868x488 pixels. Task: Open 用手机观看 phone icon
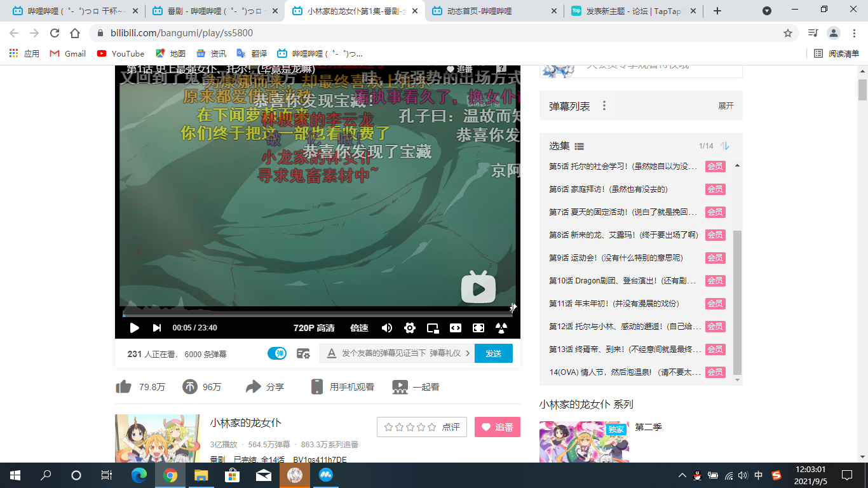(x=317, y=386)
